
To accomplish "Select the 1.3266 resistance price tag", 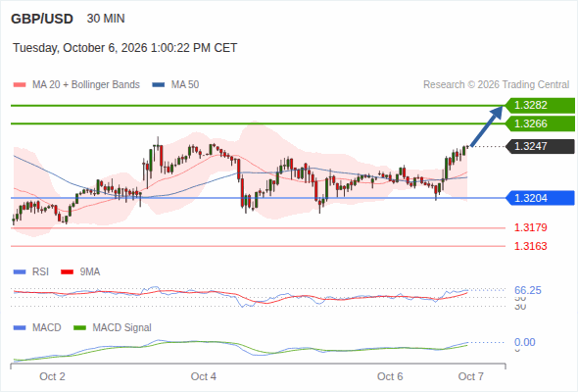I will click(x=540, y=123).
